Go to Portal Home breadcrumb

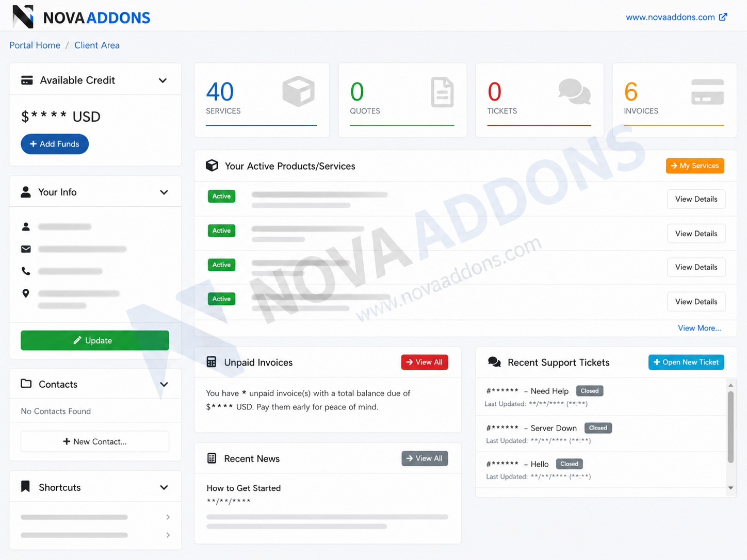[35, 45]
